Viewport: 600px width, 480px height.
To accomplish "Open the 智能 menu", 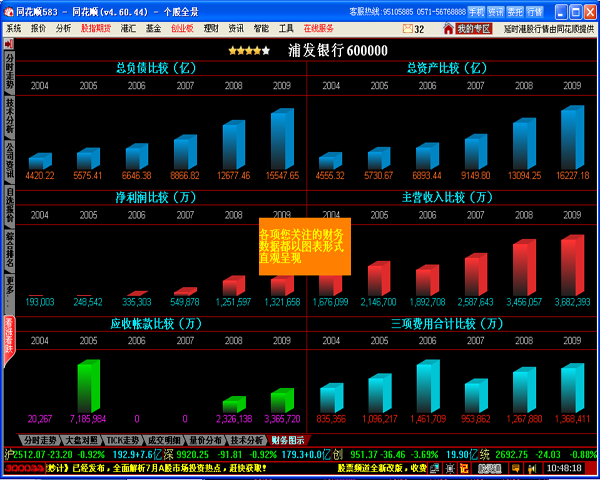I will coord(261,29).
